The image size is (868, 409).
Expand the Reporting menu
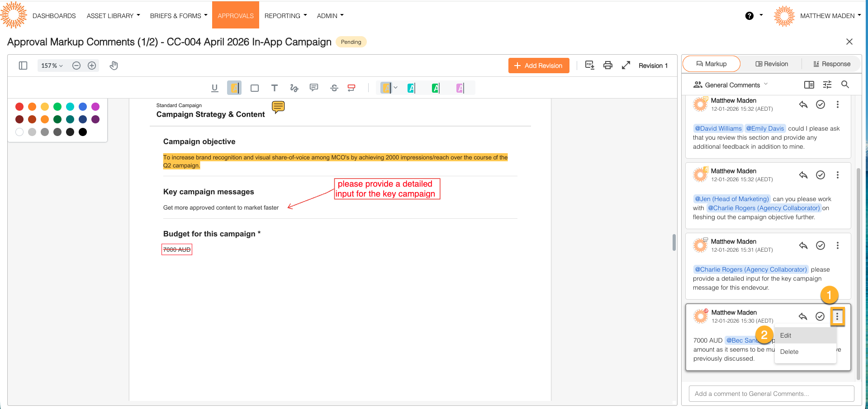tap(286, 16)
